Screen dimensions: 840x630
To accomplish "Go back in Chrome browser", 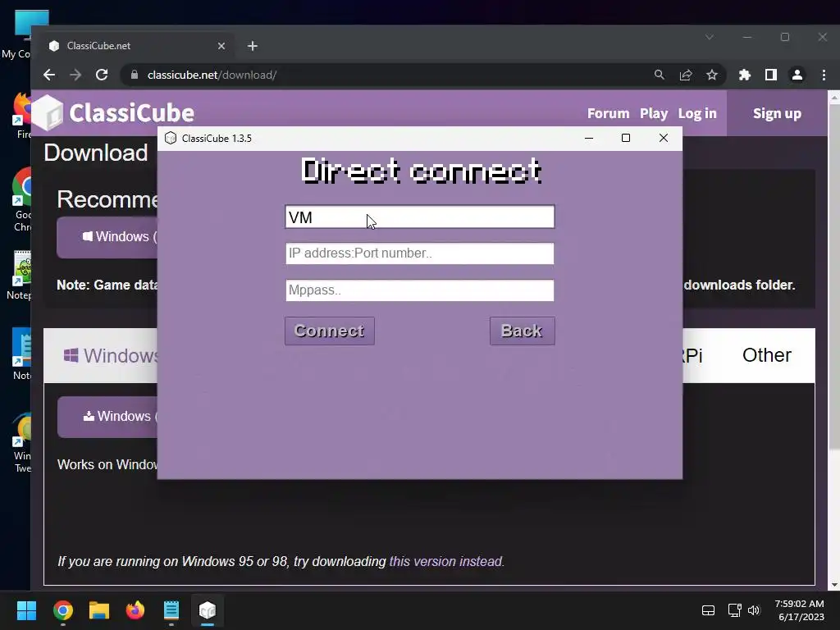I will tap(49, 75).
